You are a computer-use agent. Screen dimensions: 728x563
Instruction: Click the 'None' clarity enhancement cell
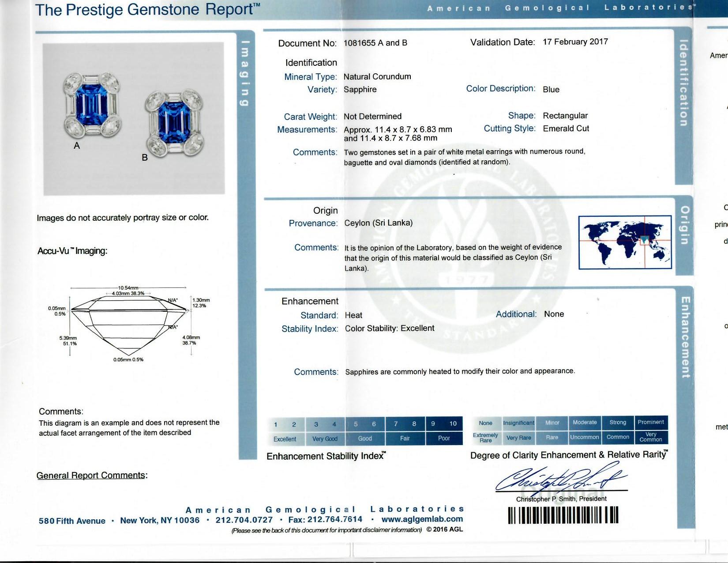coord(486,423)
